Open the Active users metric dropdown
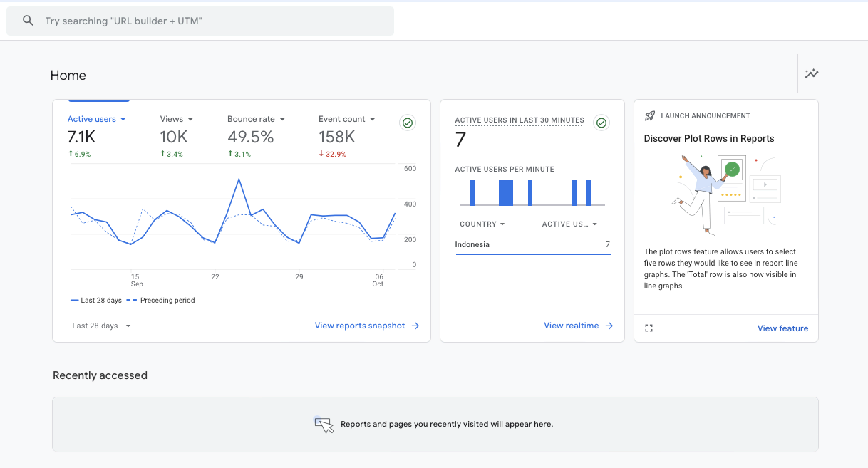The image size is (868, 468). tap(97, 119)
